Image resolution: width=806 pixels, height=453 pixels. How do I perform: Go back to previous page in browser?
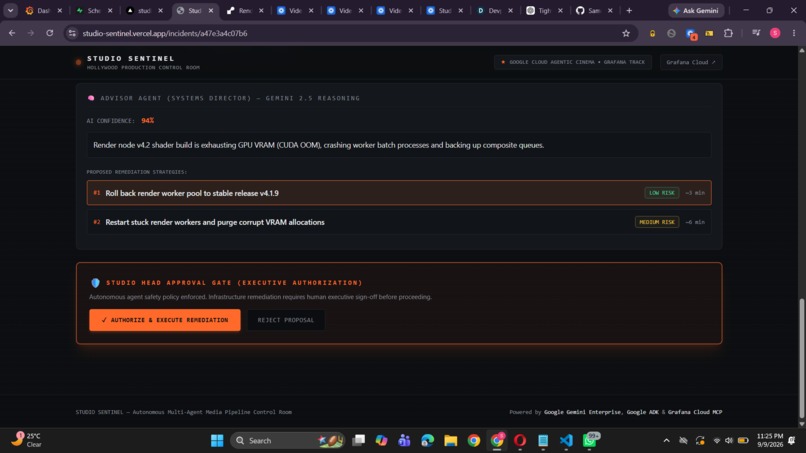(x=12, y=33)
